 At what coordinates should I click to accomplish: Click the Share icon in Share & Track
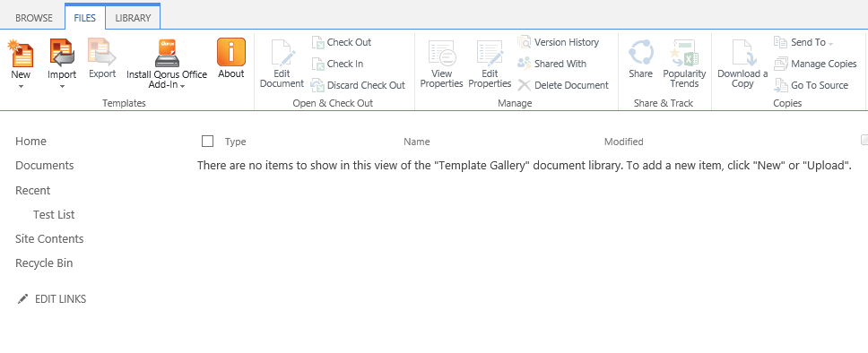640,53
